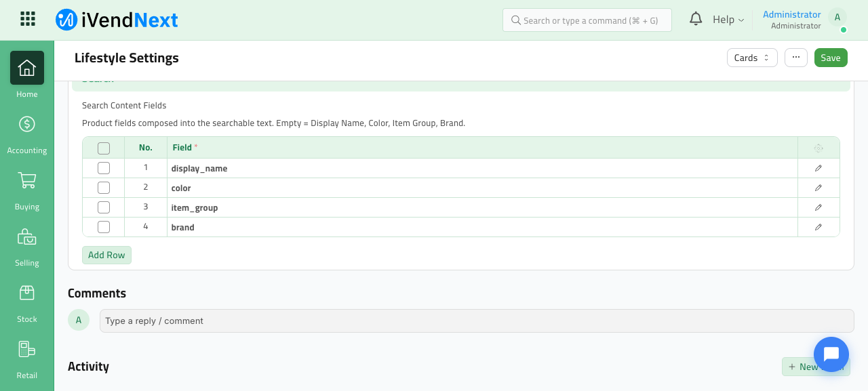The height and width of the screenshot is (391, 868).
Task: Open the apps grid menu icon
Action: (x=28, y=19)
